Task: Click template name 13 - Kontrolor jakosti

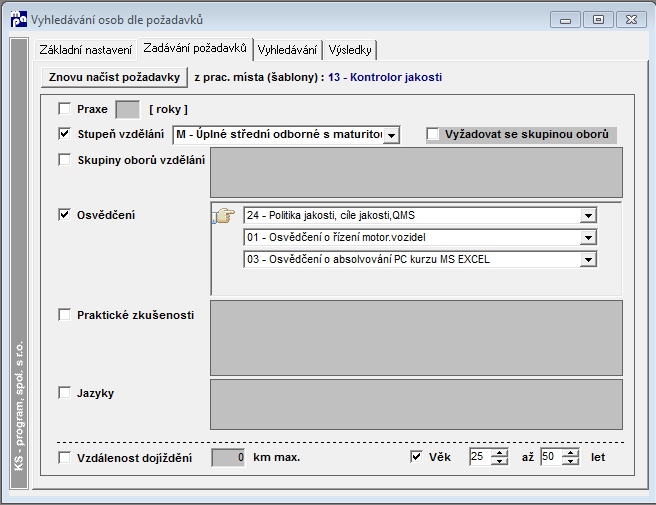Action: coord(385,77)
